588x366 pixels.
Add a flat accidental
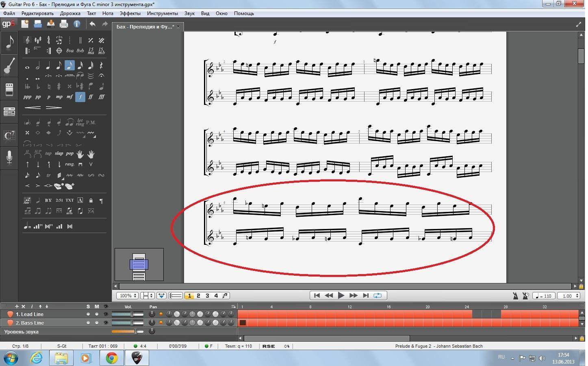click(38, 86)
